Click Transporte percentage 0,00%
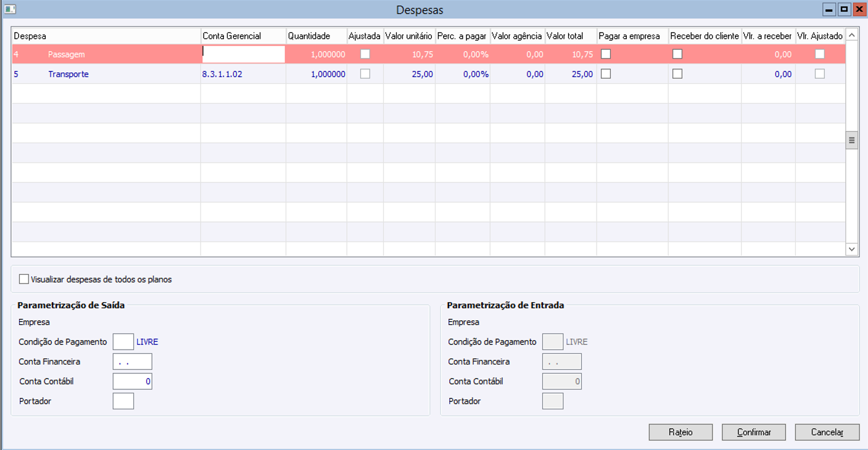Screen dimensions: 868x450 click(x=476, y=74)
